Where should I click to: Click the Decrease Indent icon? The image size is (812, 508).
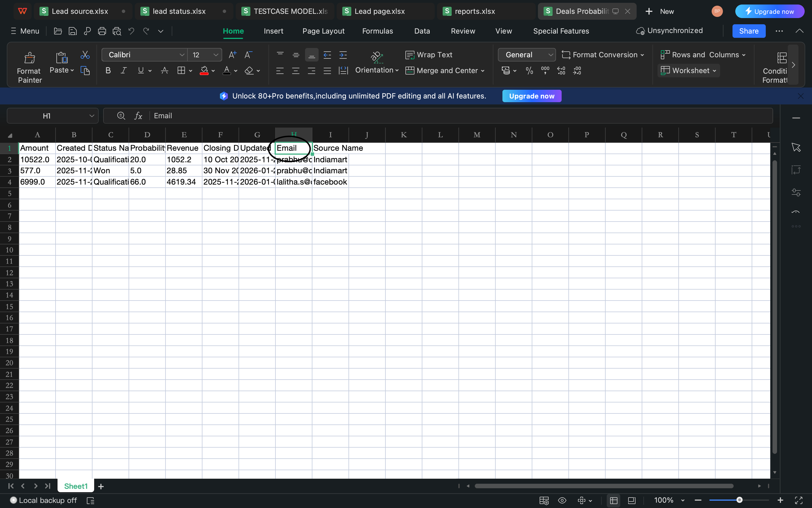[327, 55]
